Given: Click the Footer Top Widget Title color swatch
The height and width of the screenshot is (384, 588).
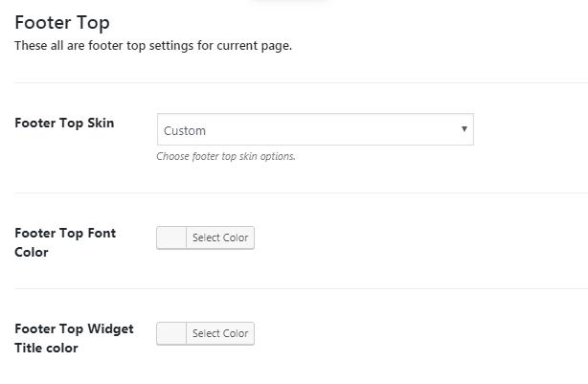Looking at the screenshot, I should [171, 333].
